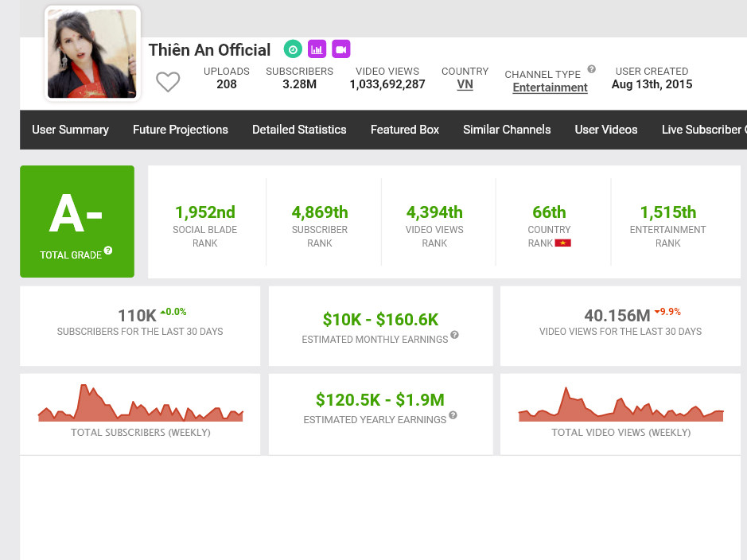Click the Entertainment channel type link
Screen dimensions: 747x560
[550, 87]
